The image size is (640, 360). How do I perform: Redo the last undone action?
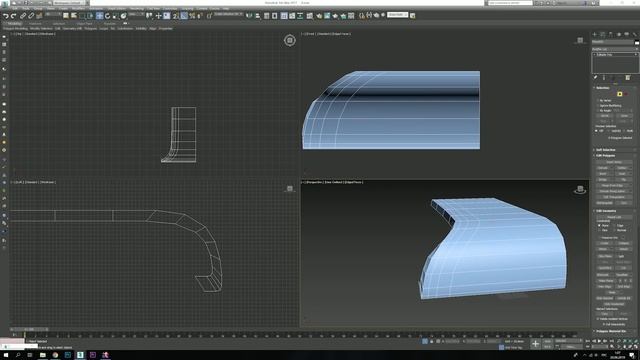coord(13,16)
